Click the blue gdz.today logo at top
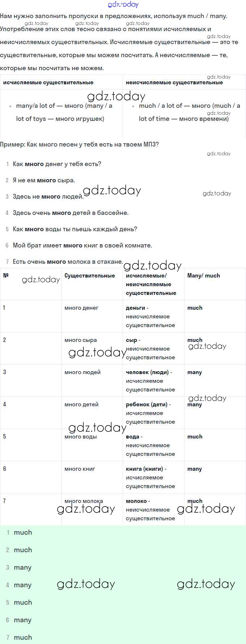 coord(123,4)
